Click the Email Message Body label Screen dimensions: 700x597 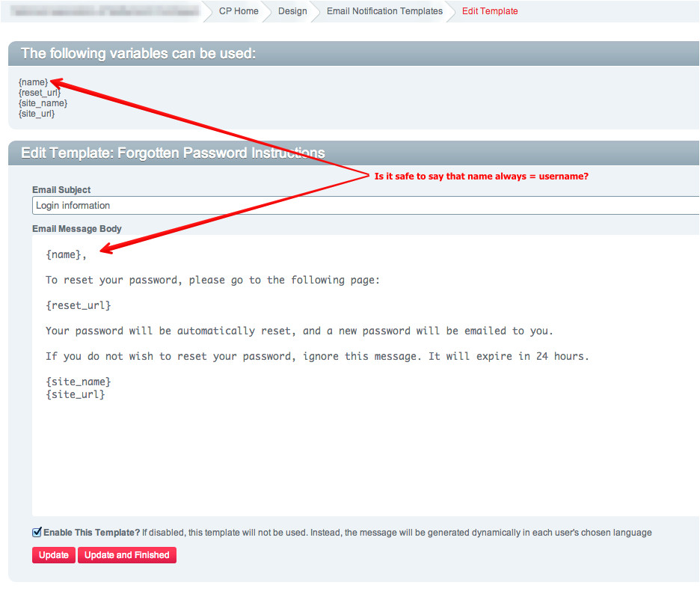tap(77, 229)
